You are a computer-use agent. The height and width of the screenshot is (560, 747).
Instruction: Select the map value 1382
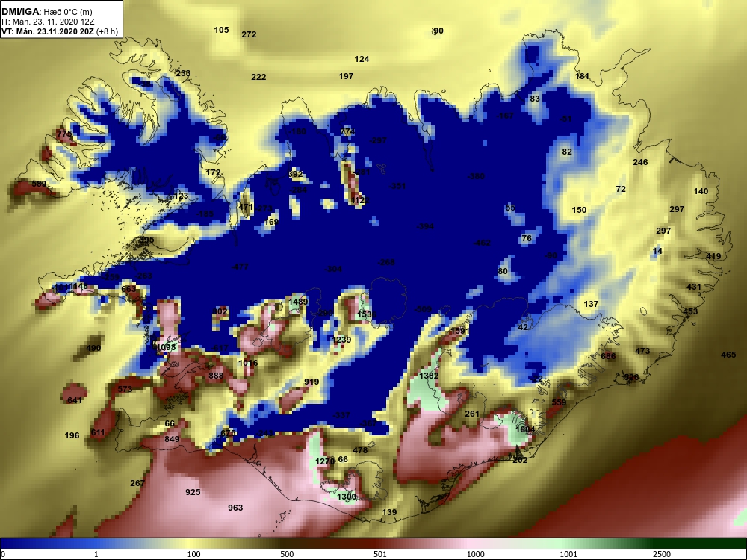coord(429,376)
